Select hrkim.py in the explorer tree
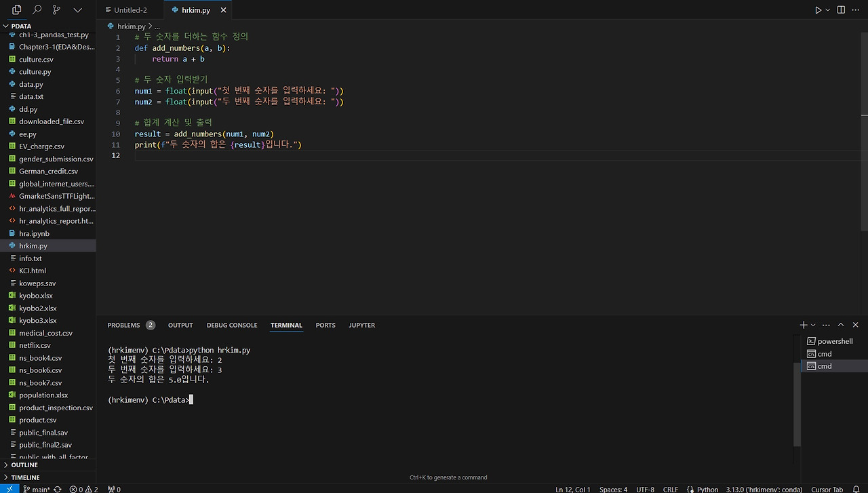 [x=48, y=246]
